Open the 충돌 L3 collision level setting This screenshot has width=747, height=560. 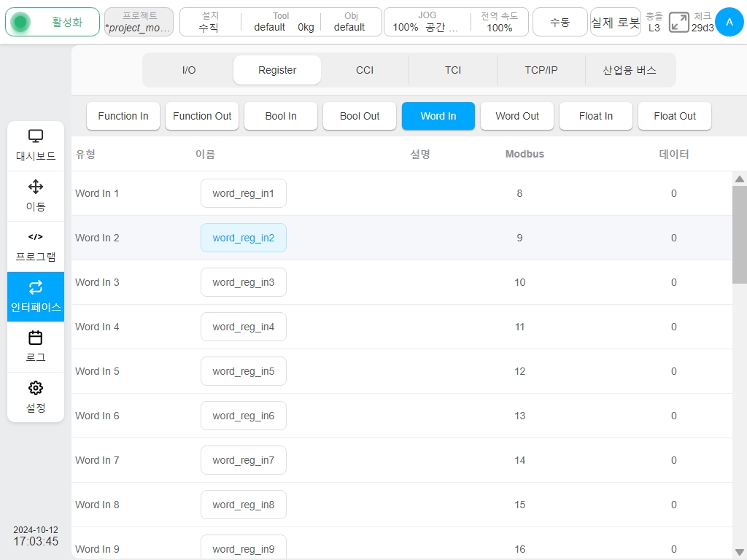[x=654, y=22]
